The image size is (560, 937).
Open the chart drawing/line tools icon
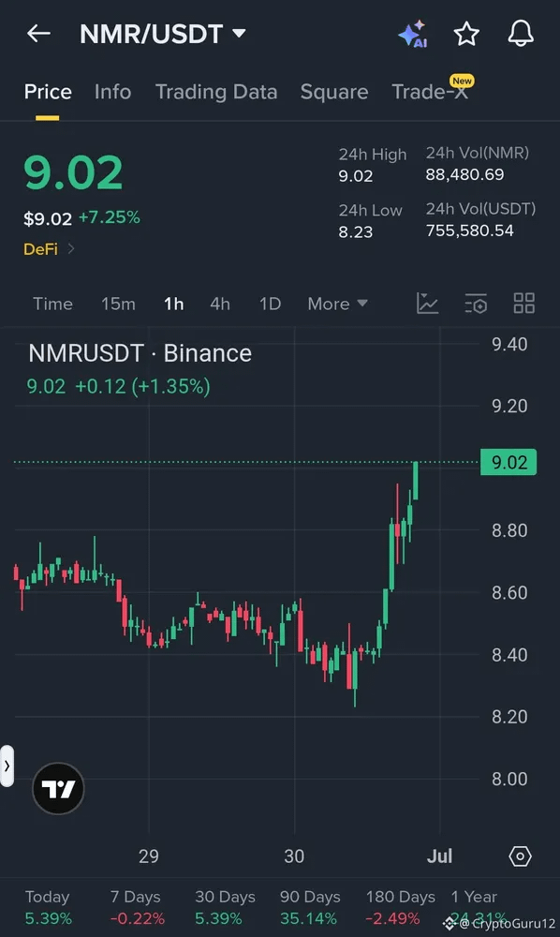(x=427, y=304)
